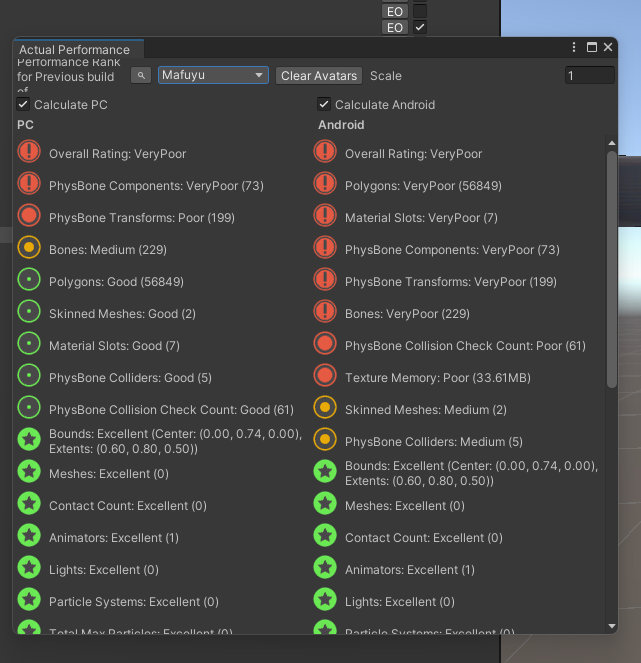641x663 pixels.
Task: Click the PC Overall Rating VeryPoor icon
Action: pyautogui.click(x=29, y=151)
